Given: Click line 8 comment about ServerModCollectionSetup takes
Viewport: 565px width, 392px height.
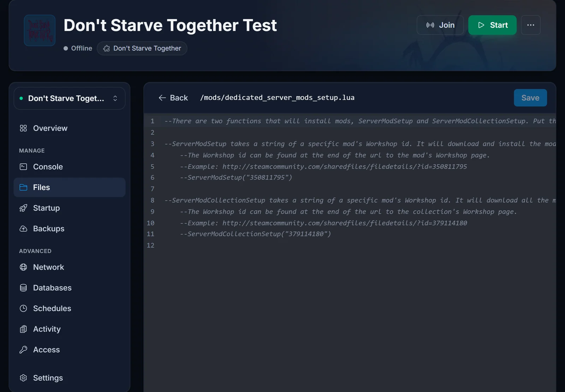Looking at the screenshot, I should point(360,200).
